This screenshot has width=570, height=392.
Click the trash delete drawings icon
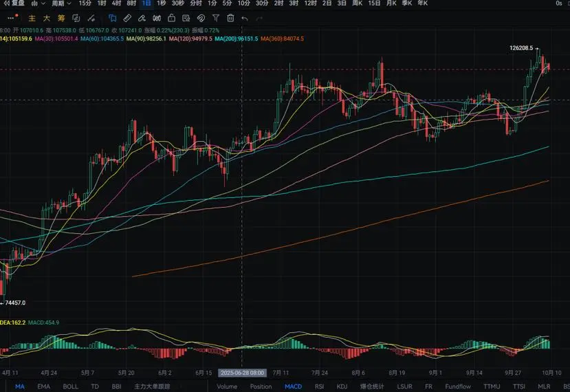[230, 18]
